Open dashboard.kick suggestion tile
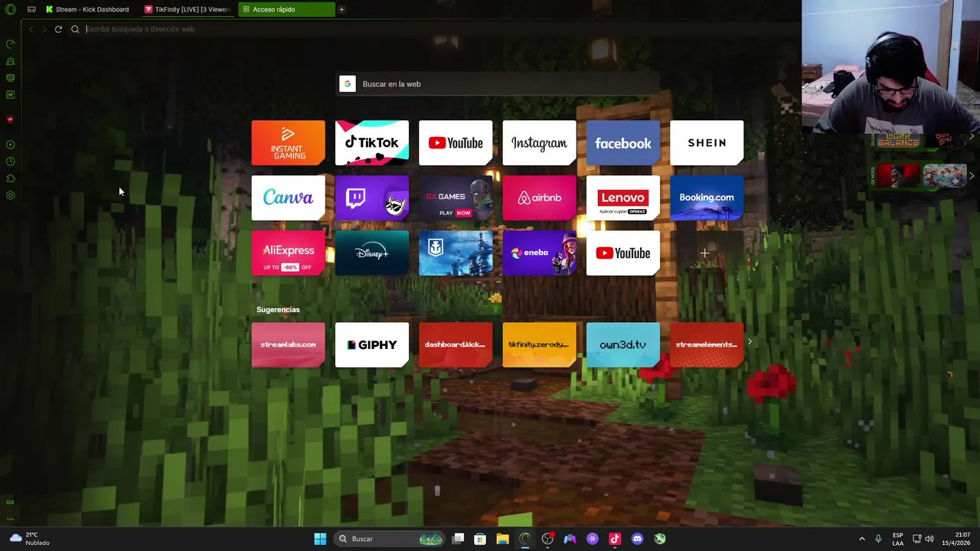Viewport: 980px width, 551px height. (456, 345)
